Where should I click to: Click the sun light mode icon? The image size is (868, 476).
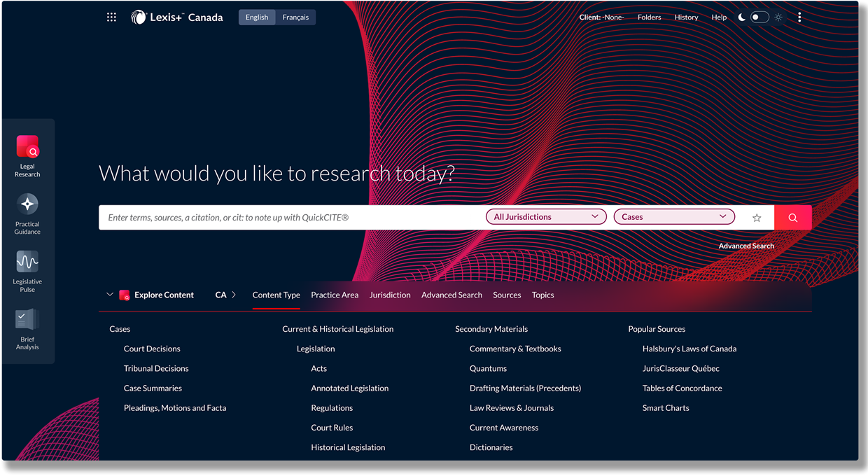click(x=778, y=17)
